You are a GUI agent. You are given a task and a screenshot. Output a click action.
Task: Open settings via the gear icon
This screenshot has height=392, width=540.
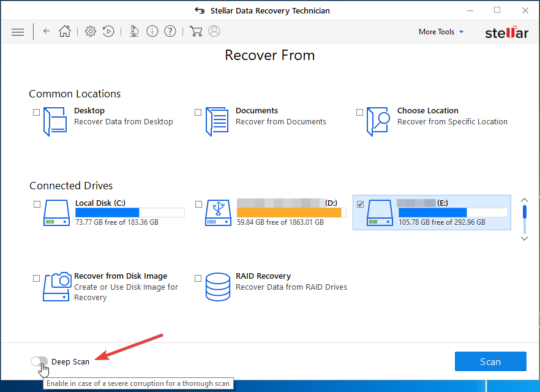point(91,31)
